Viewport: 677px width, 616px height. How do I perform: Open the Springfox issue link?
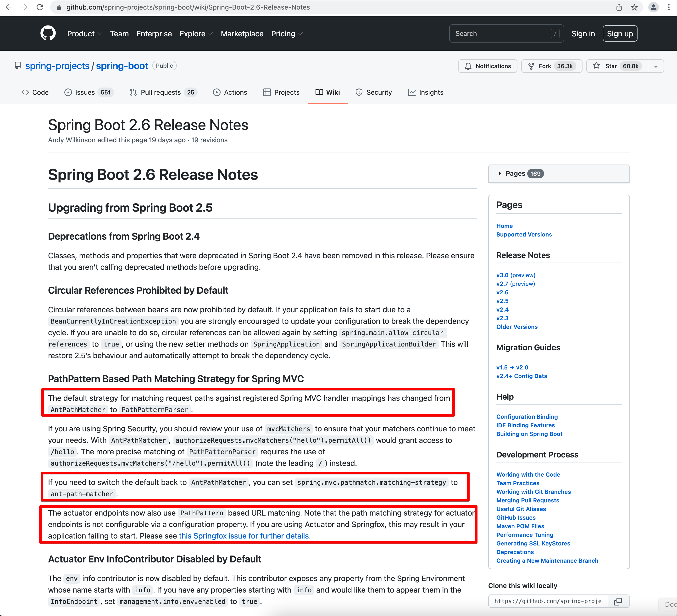(244, 536)
